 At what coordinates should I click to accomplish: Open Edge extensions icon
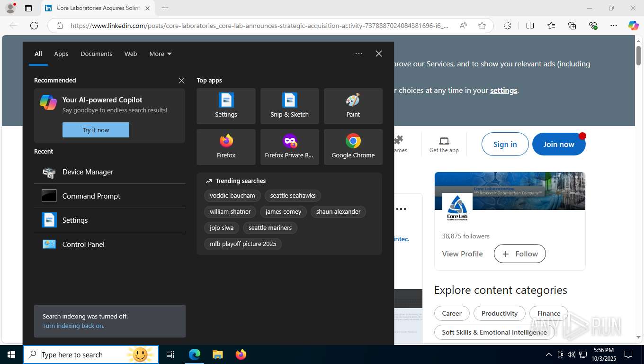tap(507, 26)
